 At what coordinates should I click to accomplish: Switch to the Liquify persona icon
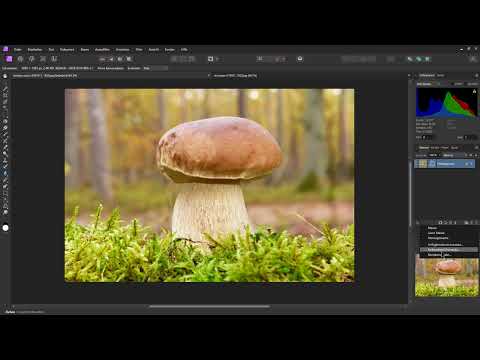[x=20, y=59]
